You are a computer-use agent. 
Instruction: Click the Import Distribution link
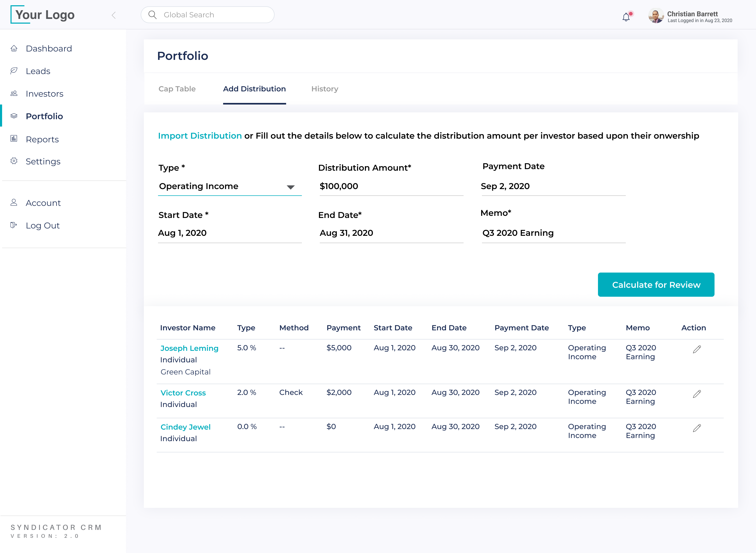click(x=200, y=136)
